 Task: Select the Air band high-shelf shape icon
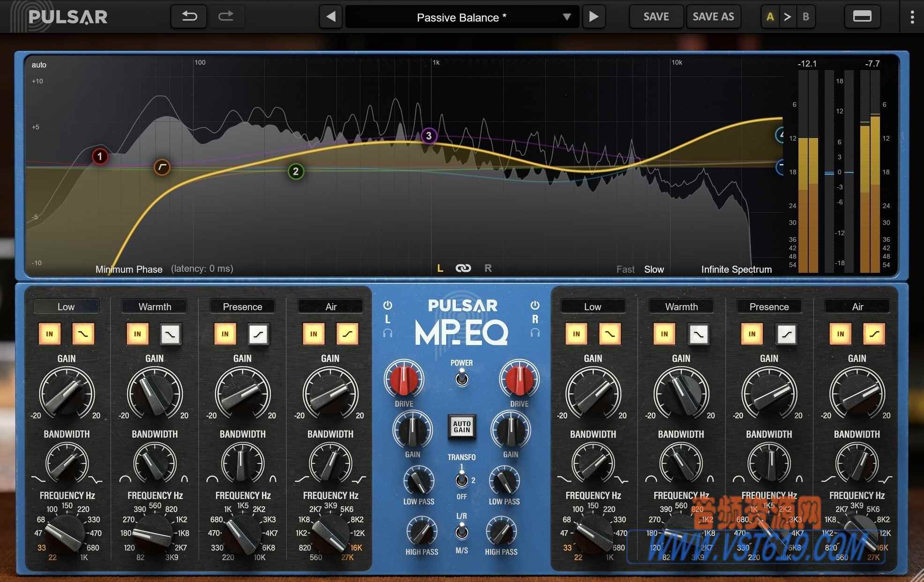(347, 334)
